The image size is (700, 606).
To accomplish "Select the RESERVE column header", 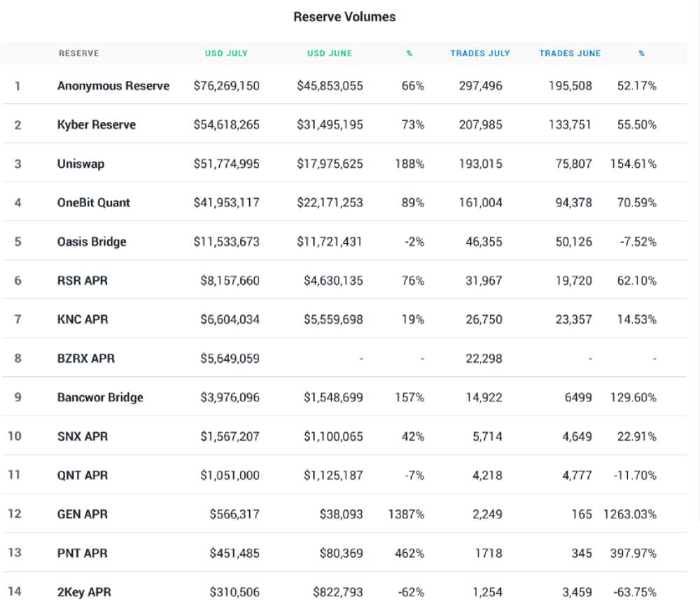I will click(x=79, y=53).
